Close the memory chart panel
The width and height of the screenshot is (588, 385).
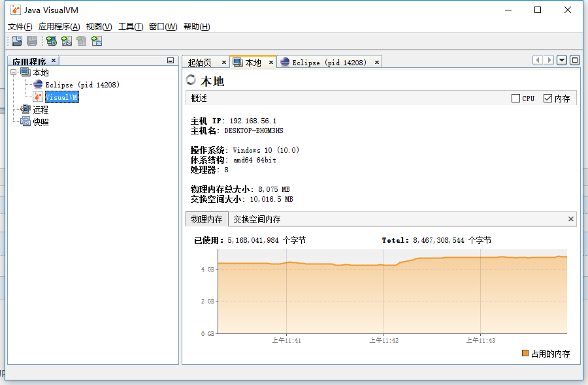click(571, 219)
